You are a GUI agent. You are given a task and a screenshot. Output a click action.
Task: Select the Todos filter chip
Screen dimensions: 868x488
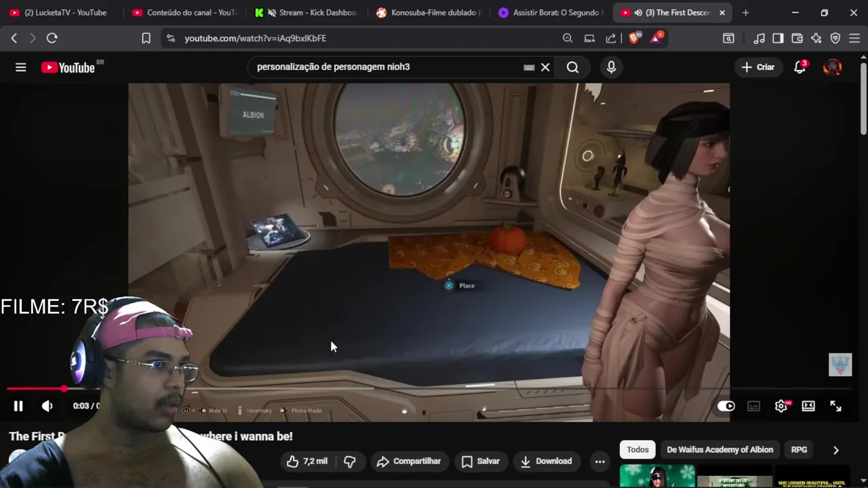click(637, 449)
